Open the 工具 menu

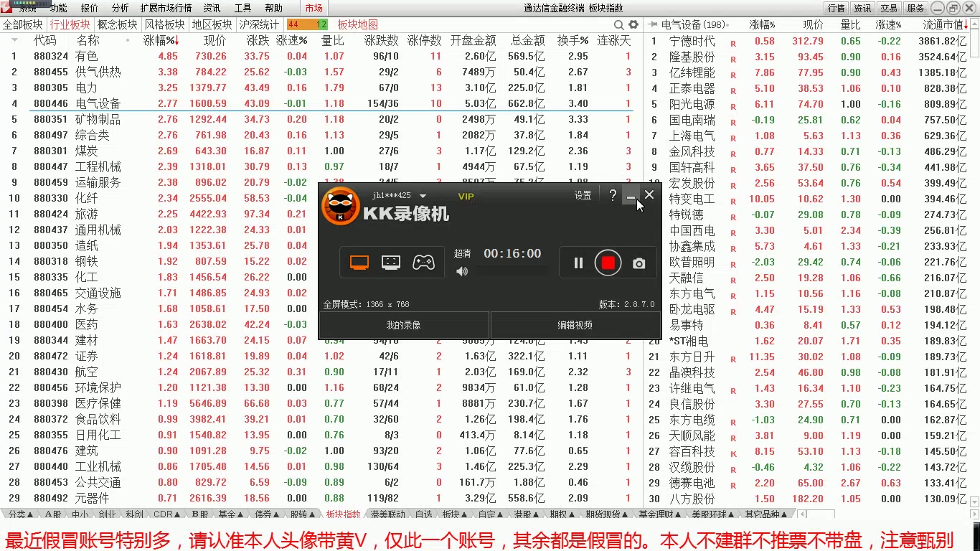pyautogui.click(x=243, y=8)
